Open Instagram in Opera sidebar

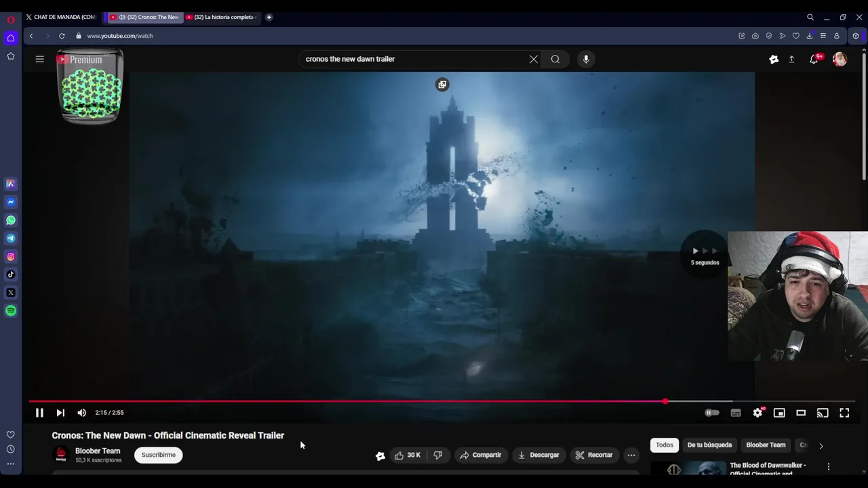point(11,257)
